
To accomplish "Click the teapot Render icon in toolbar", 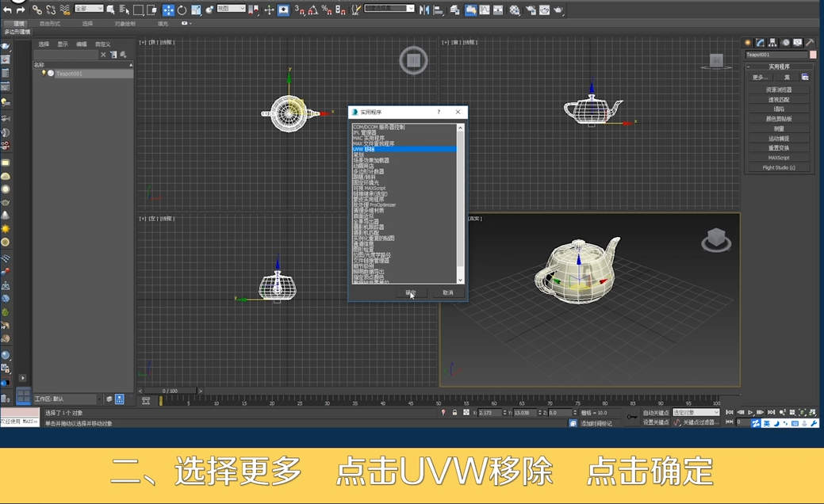I will tap(558, 10).
